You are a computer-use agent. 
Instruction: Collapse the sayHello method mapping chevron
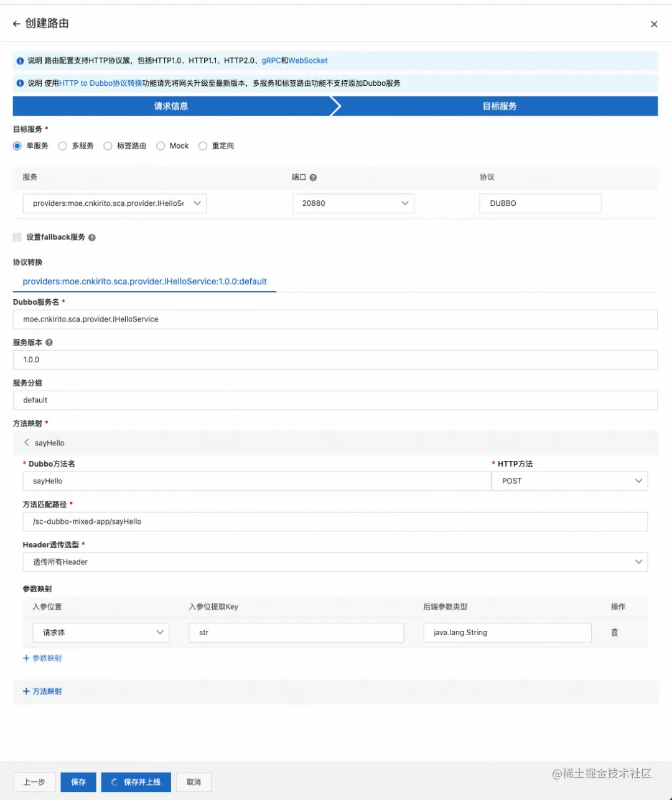pos(26,443)
